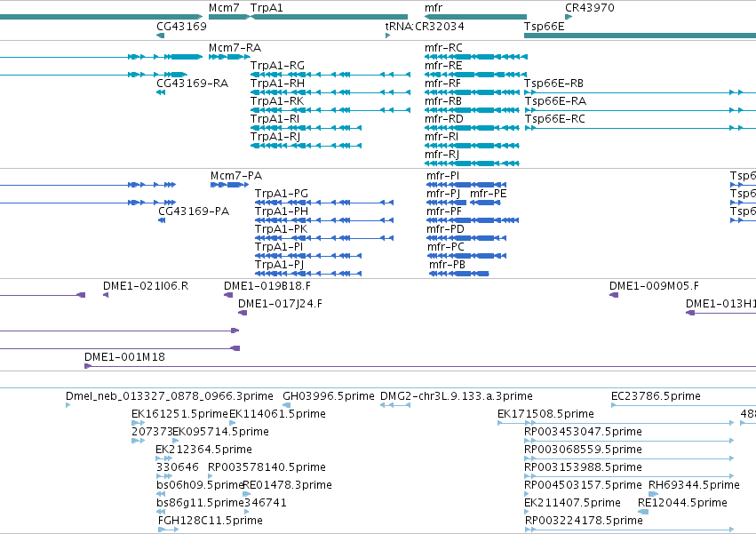The height and width of the screenshot is (534, 756).
Task: Click transcript mfr-RJ label
Action: (442, 155)
